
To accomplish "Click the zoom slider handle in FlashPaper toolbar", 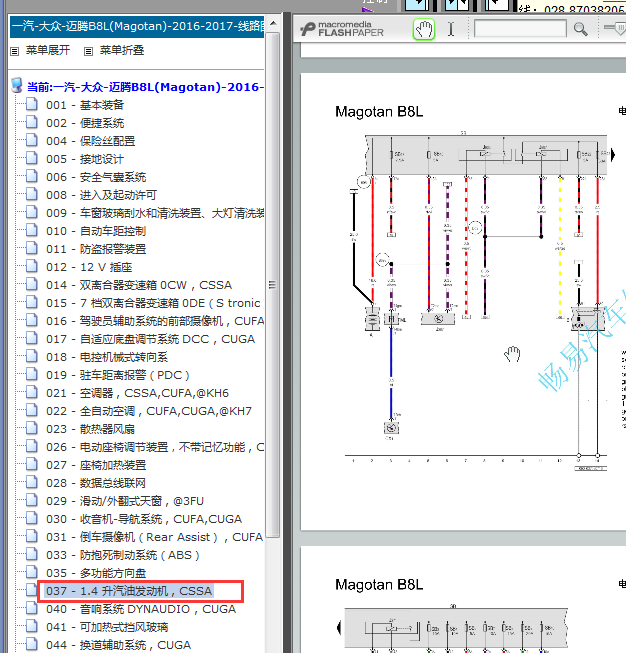I will [619, 28].
